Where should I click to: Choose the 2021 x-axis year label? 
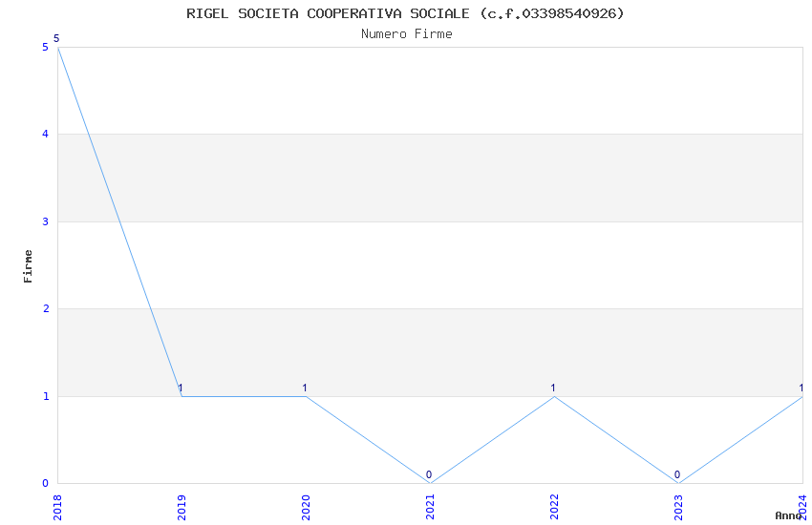[x=430, y=506]
